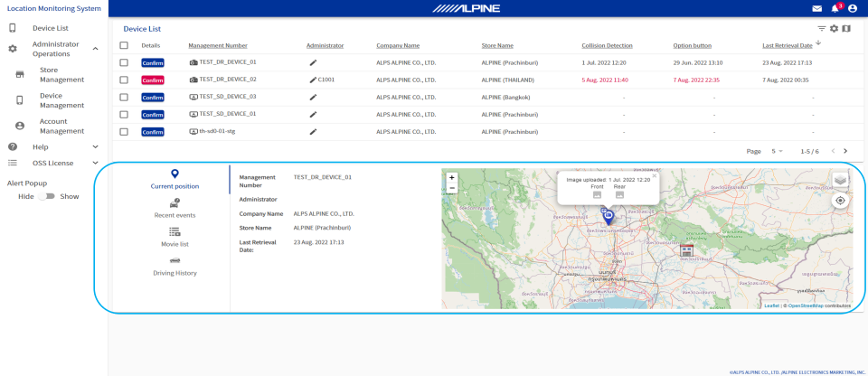Edit administrator for th-sd0-01-stg
Viewport: 868px width, 376px height.
pos(313,132)
